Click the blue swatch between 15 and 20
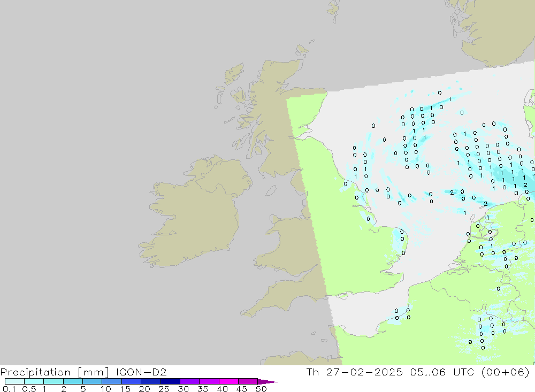535x392 pixels. 132,381
